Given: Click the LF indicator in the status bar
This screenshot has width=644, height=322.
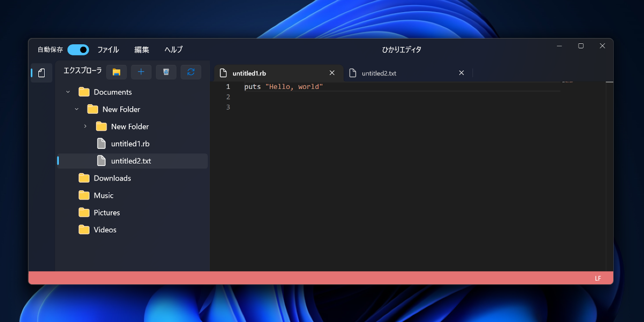Looking at the screenshot, I should coord(598,278).
